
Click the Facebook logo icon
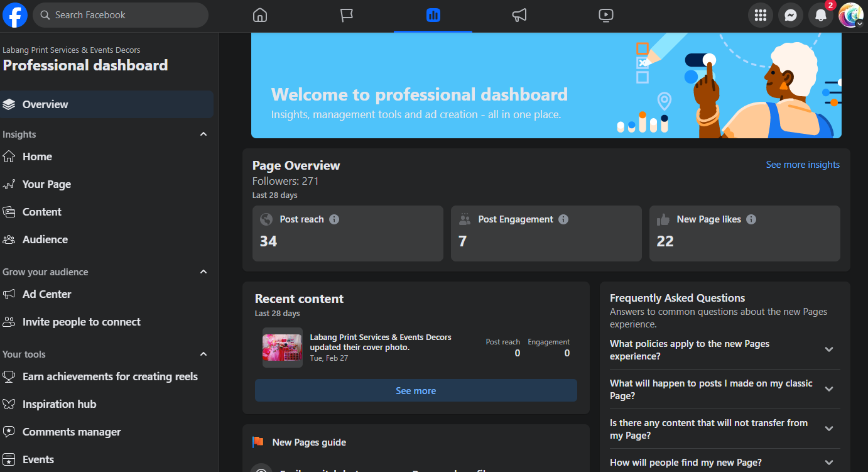(x=15, y=15)
